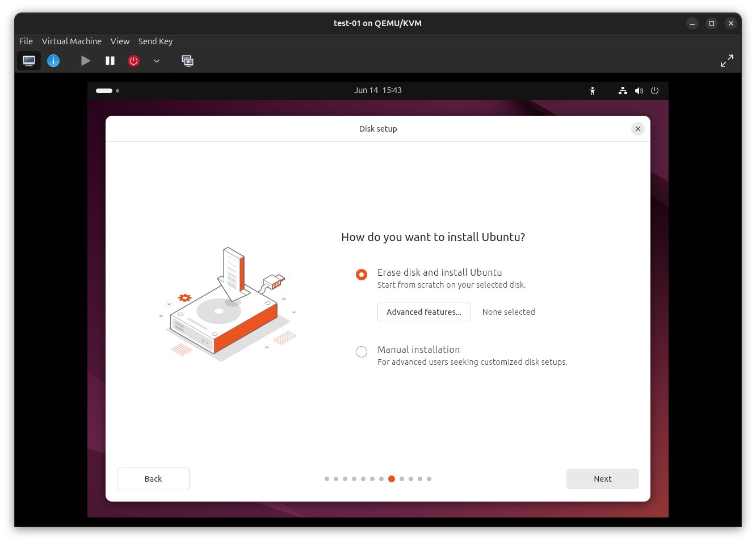The height and width of the screenshot is (543, 756).
Task: Choose Manual installation option
Action: pyautogui.click(x=362, y=352)
